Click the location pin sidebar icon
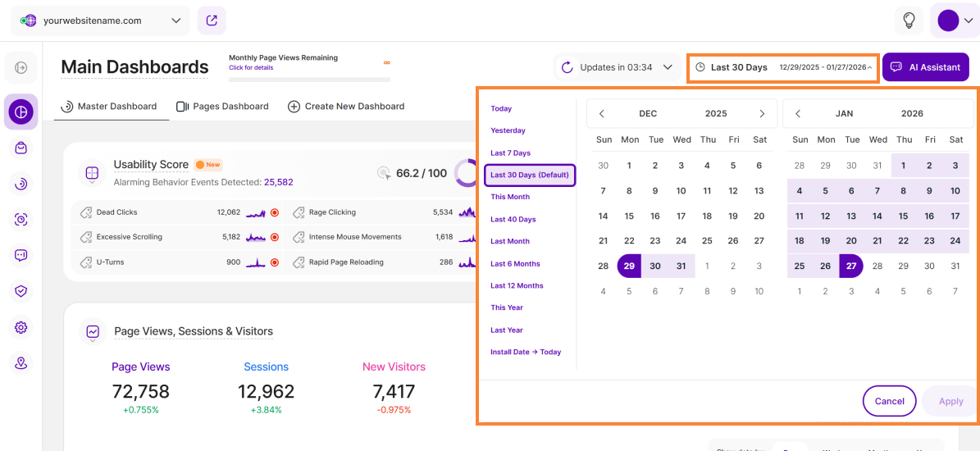The width and height of the screenshot is (980, 451). tap(21, 362)
